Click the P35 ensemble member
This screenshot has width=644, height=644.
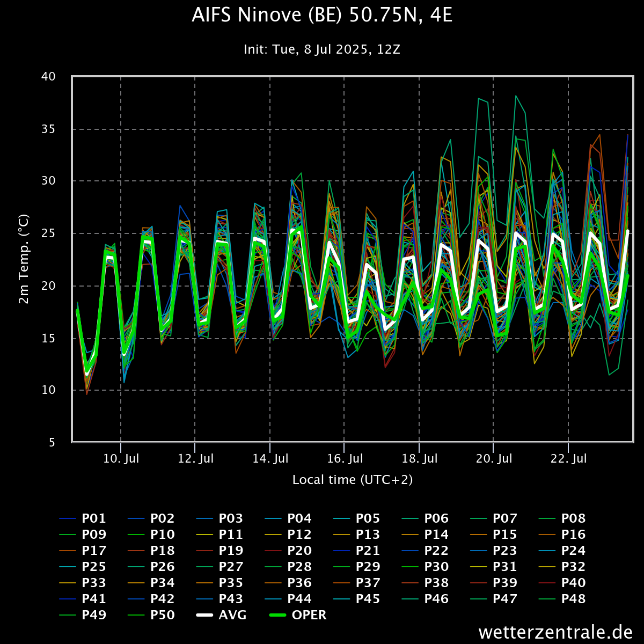220,583
